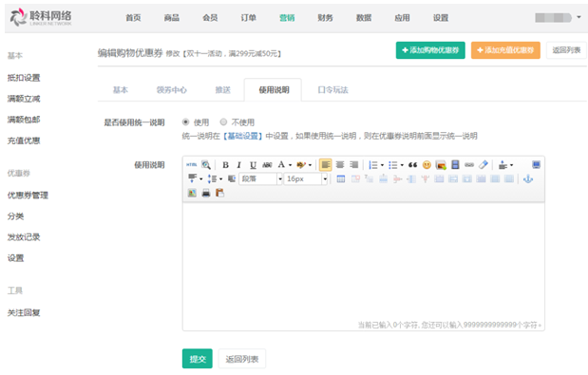This screenshot has width=588, height=375.
Task: Toggle left-align paragraph button
Action: [x=326, y=165]
